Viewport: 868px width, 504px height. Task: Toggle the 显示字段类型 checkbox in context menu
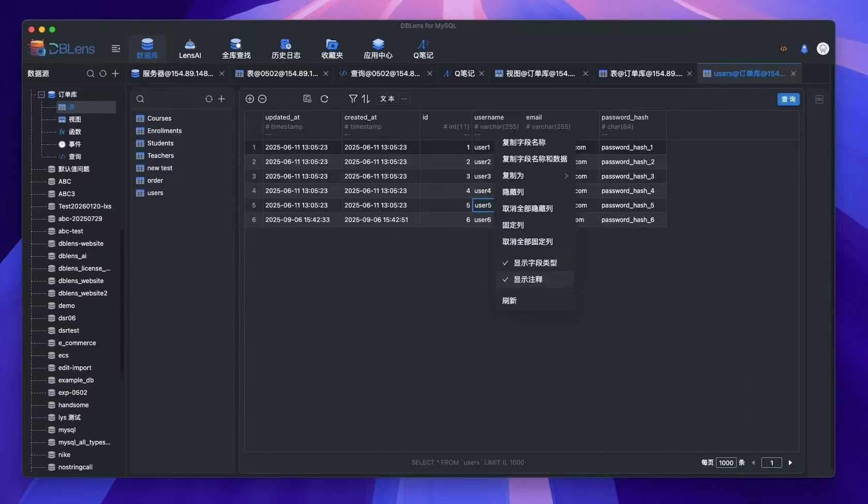535,262
